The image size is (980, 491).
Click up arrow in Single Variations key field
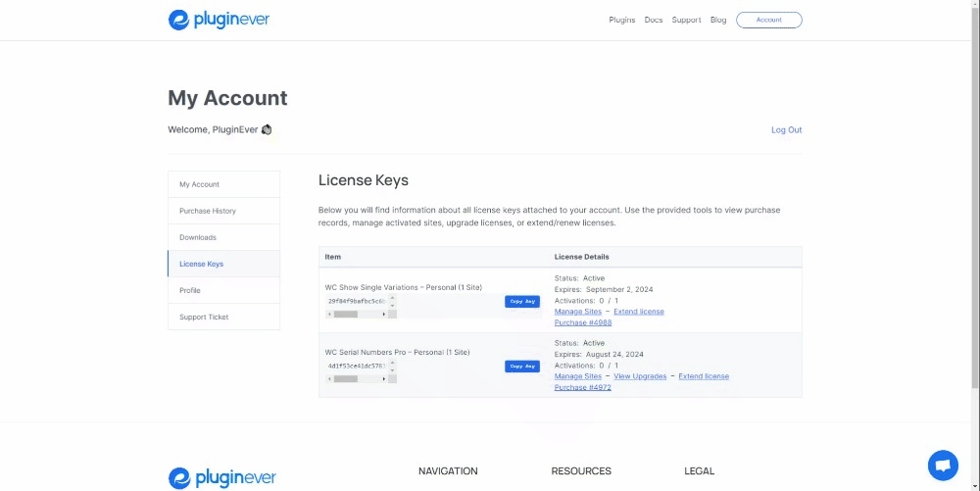point(393,297)
